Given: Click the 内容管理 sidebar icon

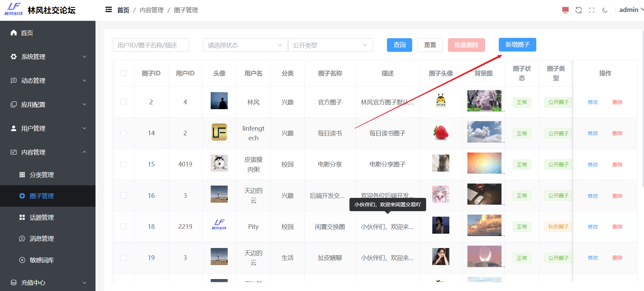Looking at the screenshot, I should [14, 152].
